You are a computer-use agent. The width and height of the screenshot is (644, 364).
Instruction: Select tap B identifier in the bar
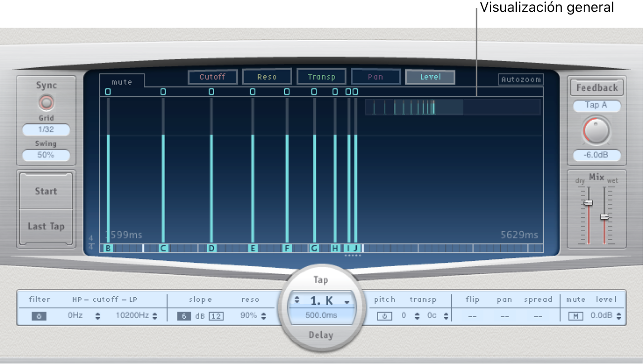[108, 248]
